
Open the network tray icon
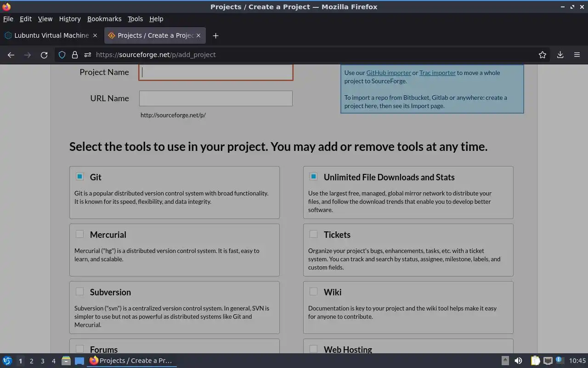548,361
